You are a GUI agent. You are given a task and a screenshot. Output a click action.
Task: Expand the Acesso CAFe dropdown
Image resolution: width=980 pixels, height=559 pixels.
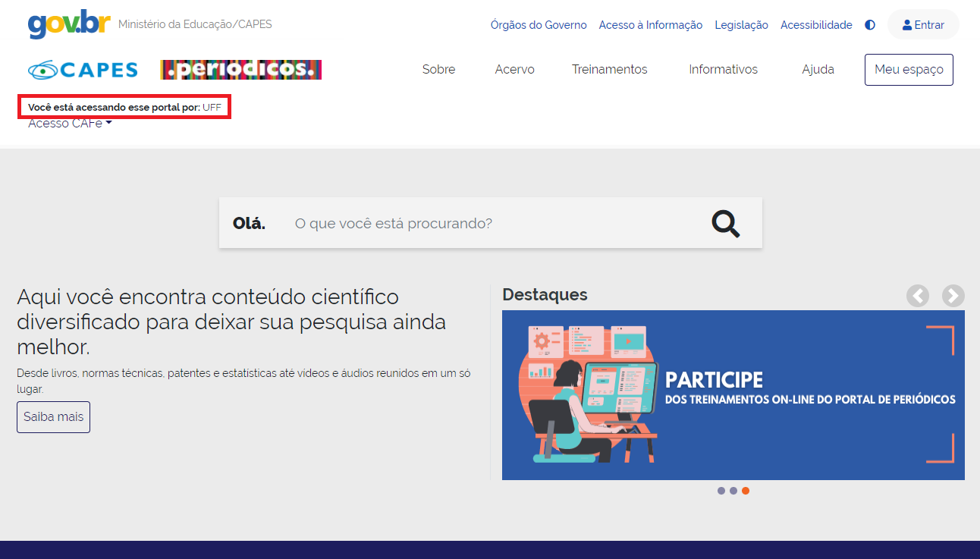(69, 123)
